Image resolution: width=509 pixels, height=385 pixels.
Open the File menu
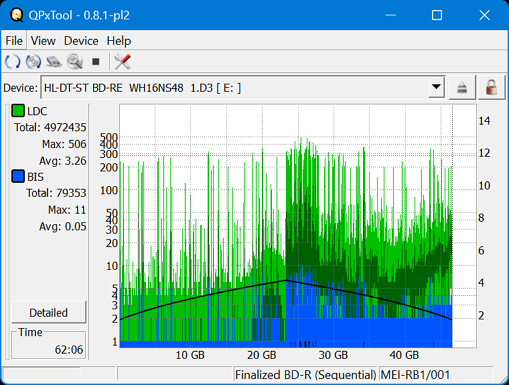click(x=14, y=41)
